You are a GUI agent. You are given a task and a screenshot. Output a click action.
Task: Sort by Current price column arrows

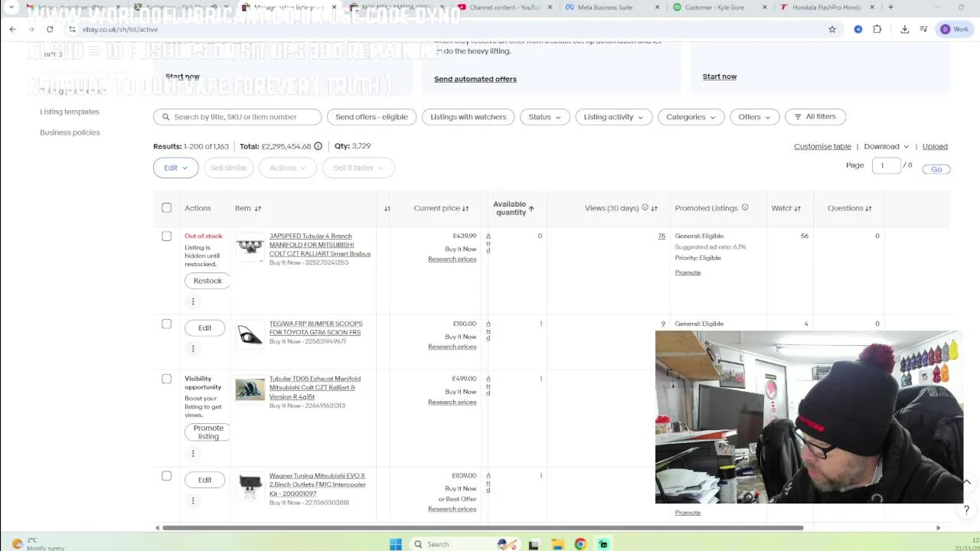point(465,208)
